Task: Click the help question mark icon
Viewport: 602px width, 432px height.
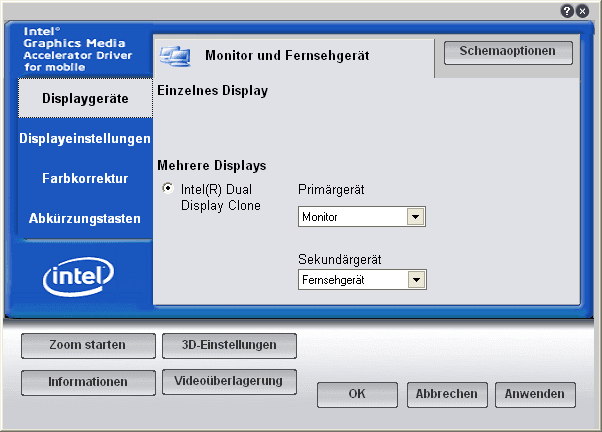Action: (567, 11)
